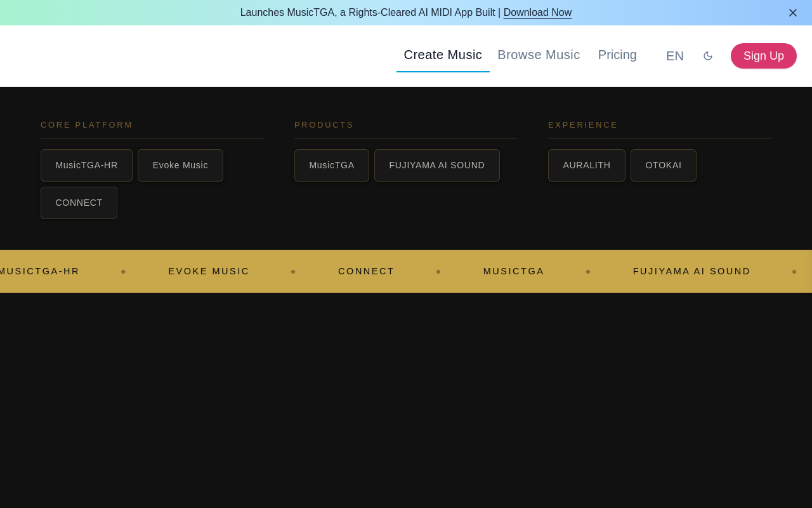Choose the MusicTGA product chip

coord(332,165)
